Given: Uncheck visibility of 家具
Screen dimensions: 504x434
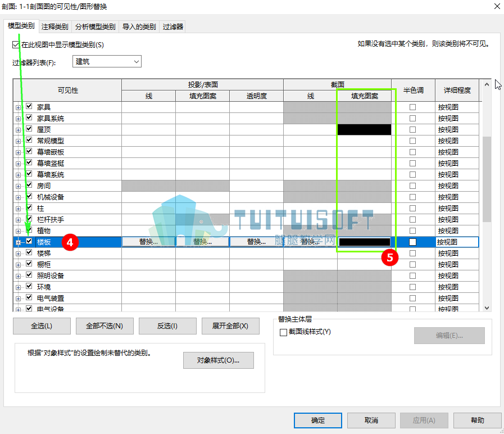Looking at the screenshot, I should (x=29, y=106).
